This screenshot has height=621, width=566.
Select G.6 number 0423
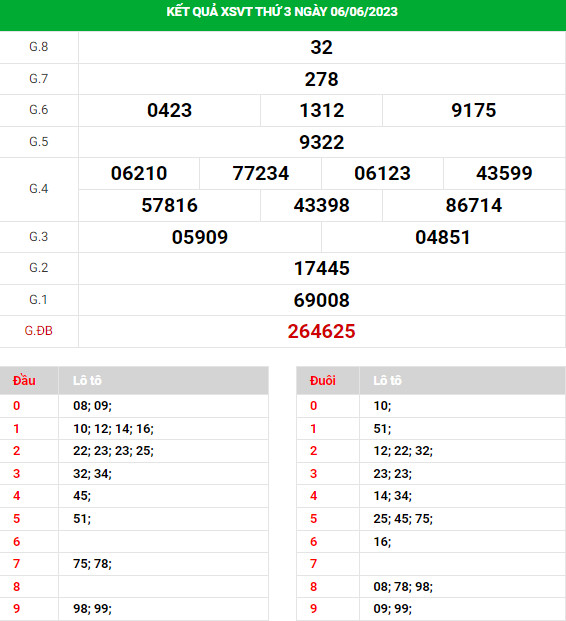(170, 110)
